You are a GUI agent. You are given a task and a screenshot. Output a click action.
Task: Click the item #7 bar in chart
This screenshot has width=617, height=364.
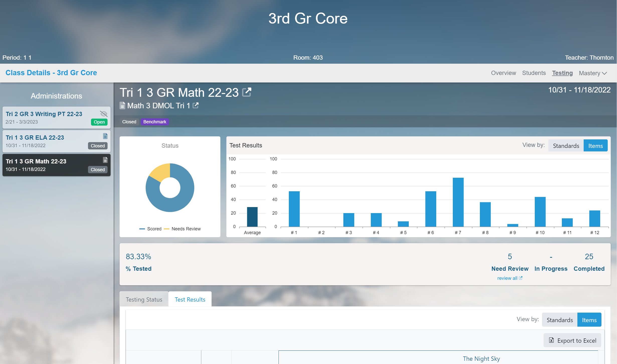tap(458, 202)
